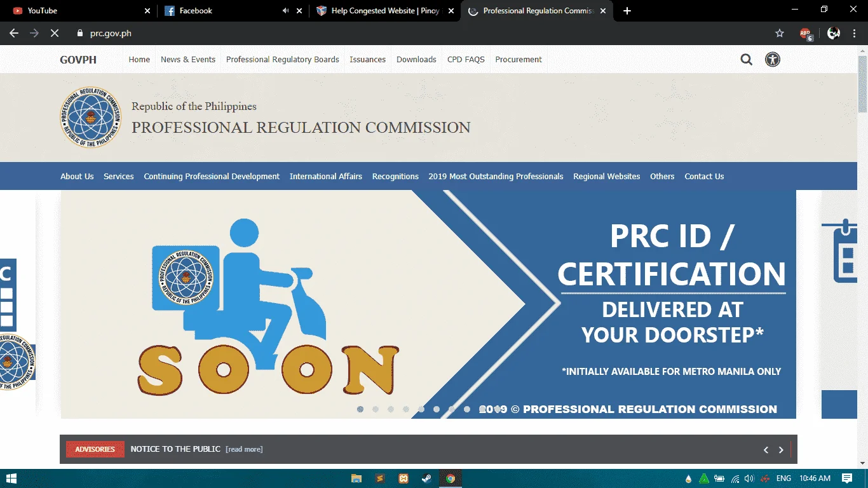Click the page vertical scrollbar thumb
Screen dimensions: 868x488
point(862,83)
